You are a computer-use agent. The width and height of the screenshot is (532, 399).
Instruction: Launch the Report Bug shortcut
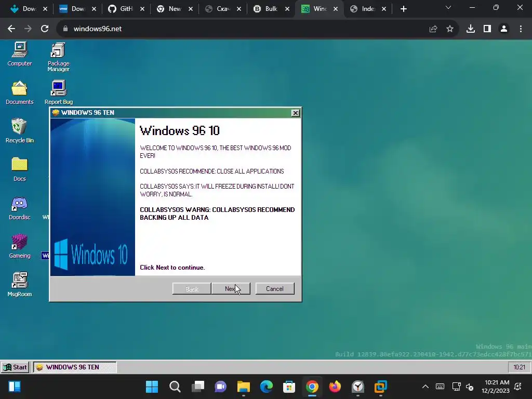pos(58,93)
